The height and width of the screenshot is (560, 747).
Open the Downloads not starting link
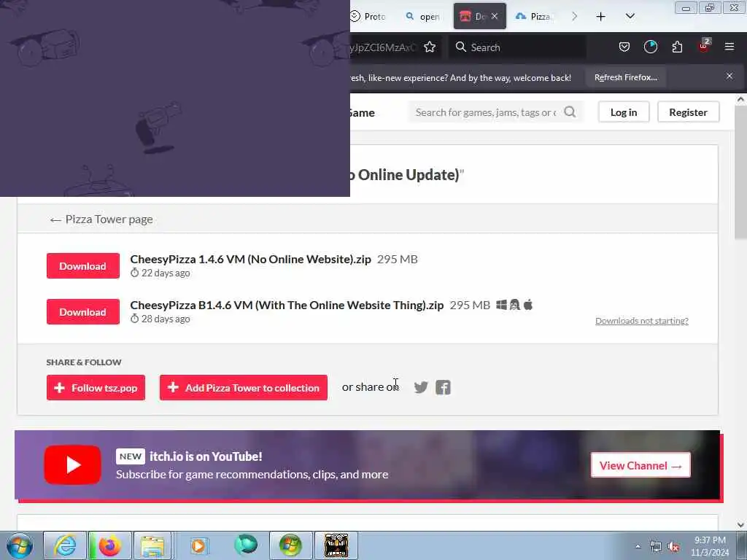click(642, 321)
